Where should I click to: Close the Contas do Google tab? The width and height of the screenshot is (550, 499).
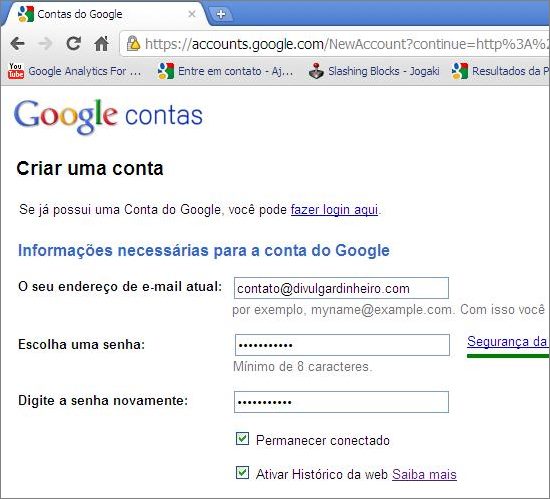click(192, 14)
